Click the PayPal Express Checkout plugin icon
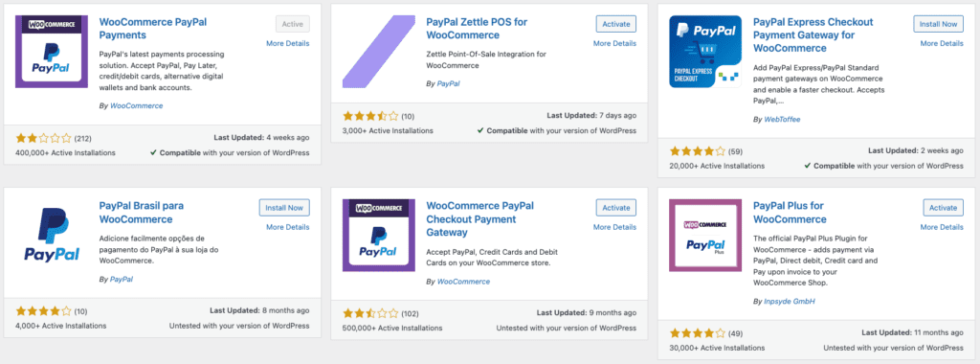980x364 pixels. [705, 52]
